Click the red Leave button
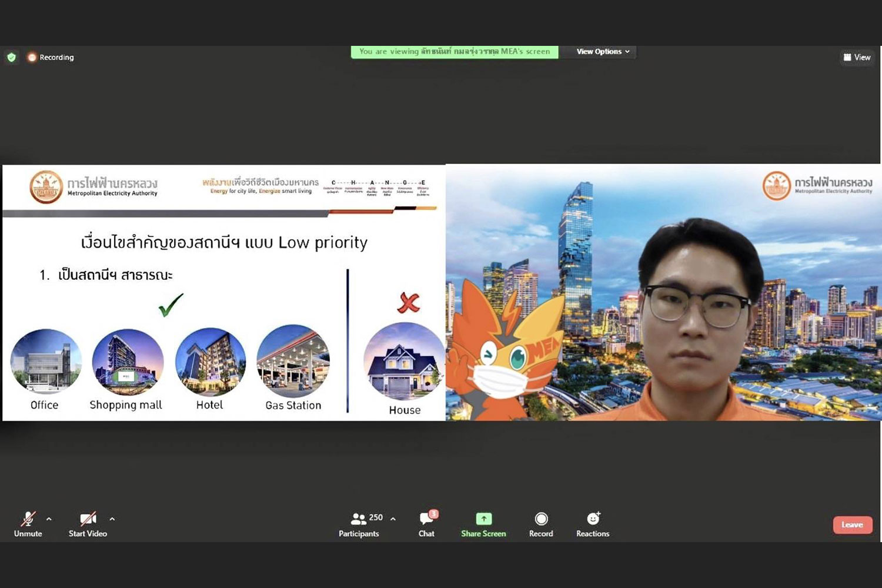The height and width of the screenshot is (588, 882). pos(852,524)
